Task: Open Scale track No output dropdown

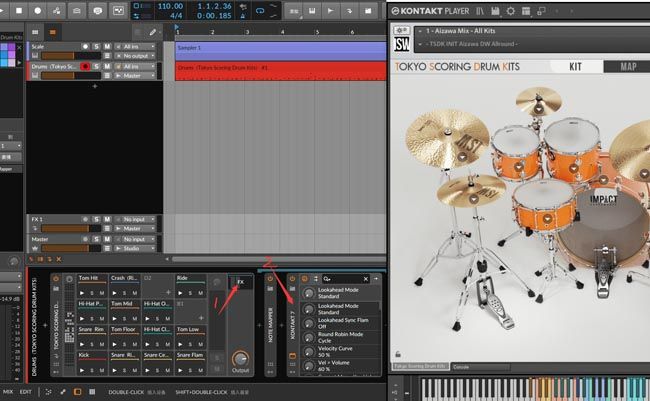Action: [135, 56]
